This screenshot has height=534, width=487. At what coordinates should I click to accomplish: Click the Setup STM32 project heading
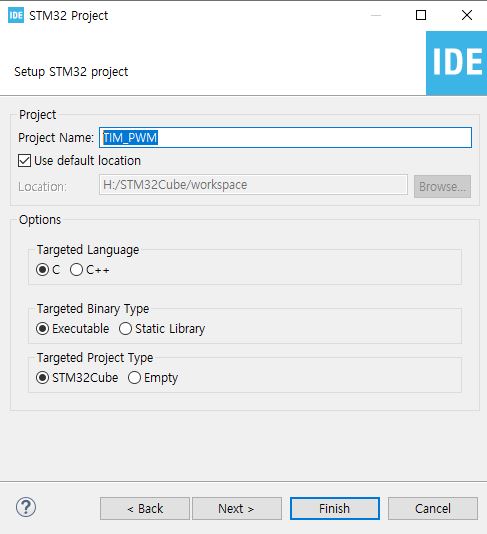click(x=71, y=72)
